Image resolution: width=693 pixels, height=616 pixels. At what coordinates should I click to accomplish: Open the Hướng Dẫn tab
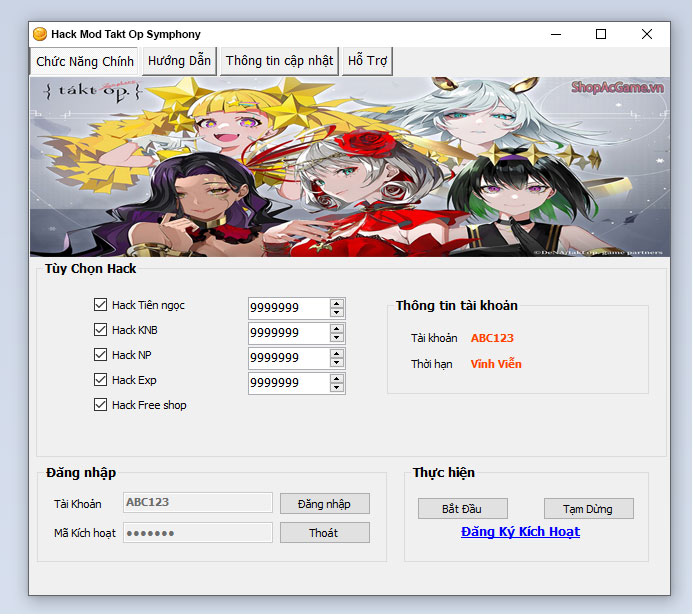pos(179,61)
